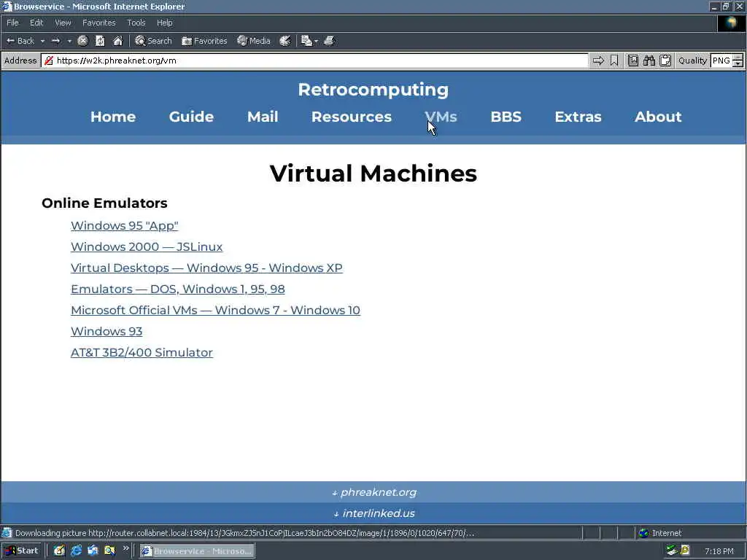Viewport: 747px width, 560px height.
Task: Open the Mail navigation link
Action: coord(263,117)
